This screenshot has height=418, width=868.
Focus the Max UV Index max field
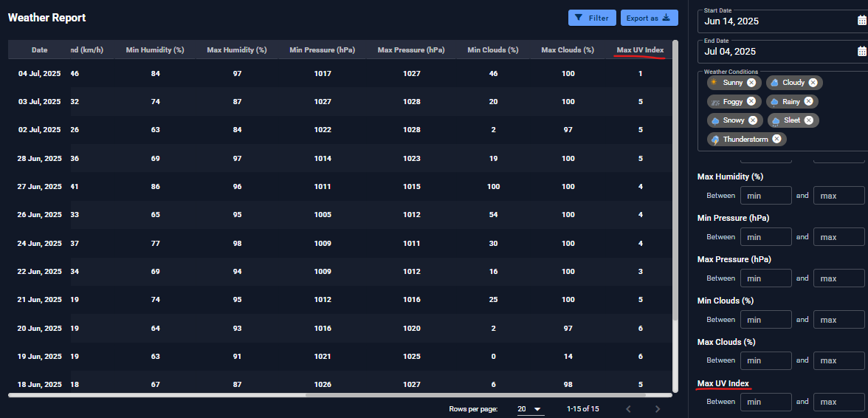pos(838,402)
